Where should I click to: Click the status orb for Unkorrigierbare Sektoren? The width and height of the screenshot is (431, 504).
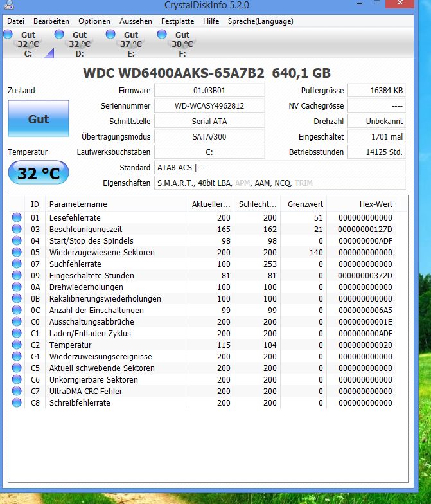pos(17,379)
